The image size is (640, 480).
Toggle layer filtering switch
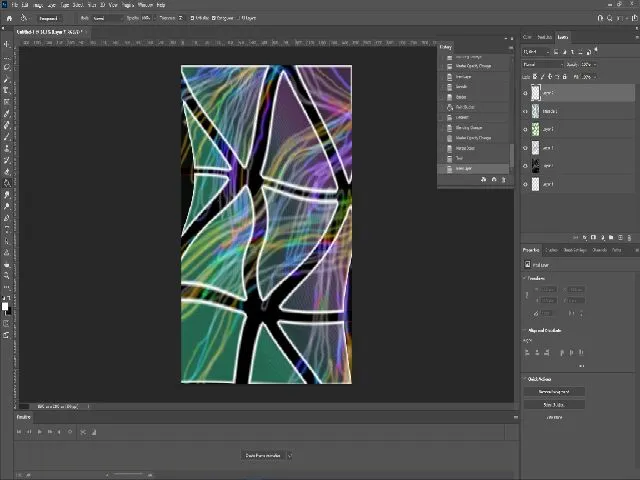coord(596,50)
